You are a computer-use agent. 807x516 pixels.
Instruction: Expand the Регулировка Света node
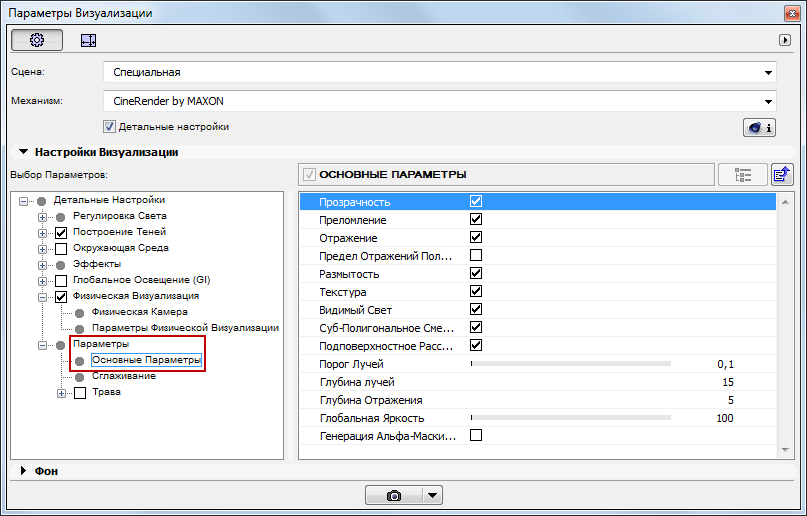pyautogui.click(x=42, y=217)
